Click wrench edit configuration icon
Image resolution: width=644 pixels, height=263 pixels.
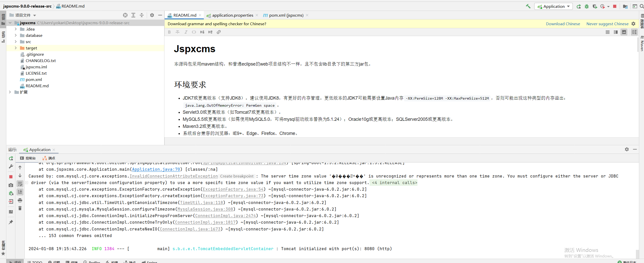11,166
